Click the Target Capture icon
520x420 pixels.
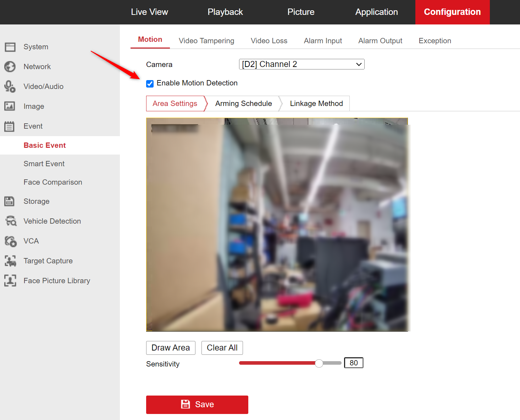click(x=10, y=261)
